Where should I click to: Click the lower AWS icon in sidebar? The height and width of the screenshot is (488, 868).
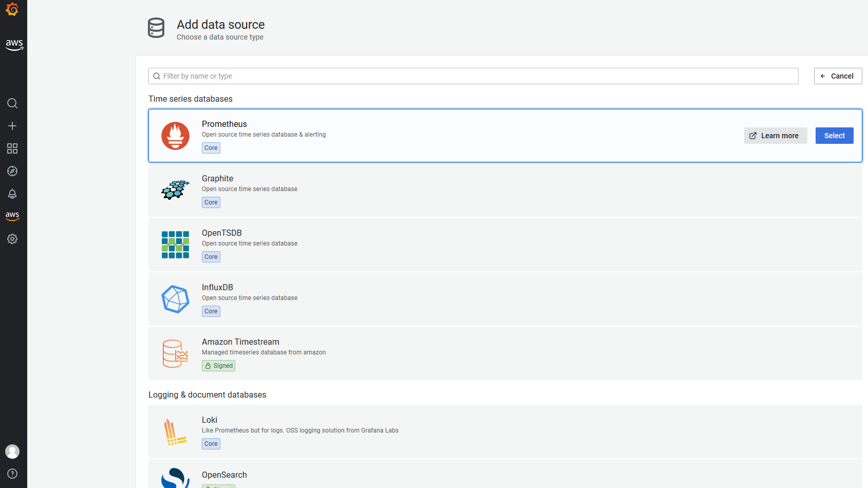12,216
